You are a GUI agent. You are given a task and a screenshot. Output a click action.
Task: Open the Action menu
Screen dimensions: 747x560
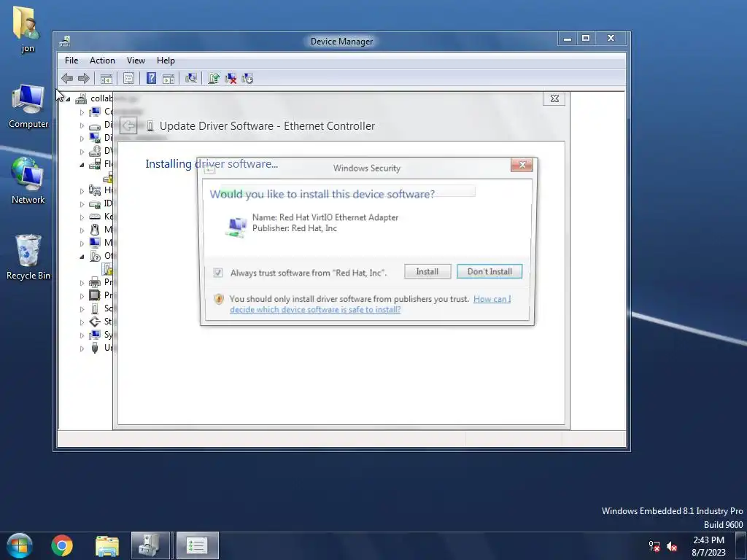(102, 61)
